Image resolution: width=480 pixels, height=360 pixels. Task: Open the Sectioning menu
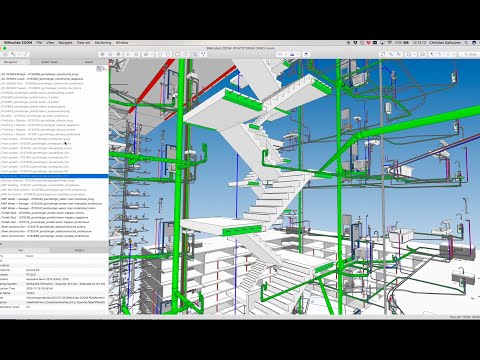coord(103,43)
